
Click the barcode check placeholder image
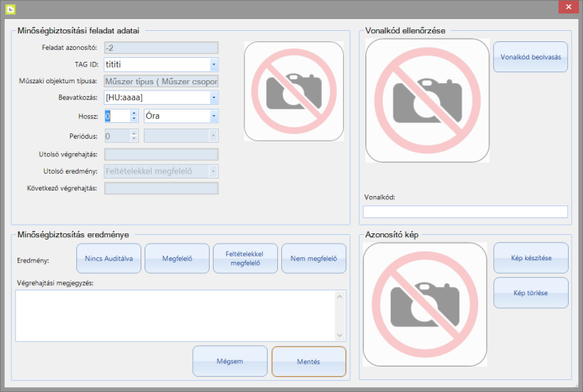click(x=427, y=100)
